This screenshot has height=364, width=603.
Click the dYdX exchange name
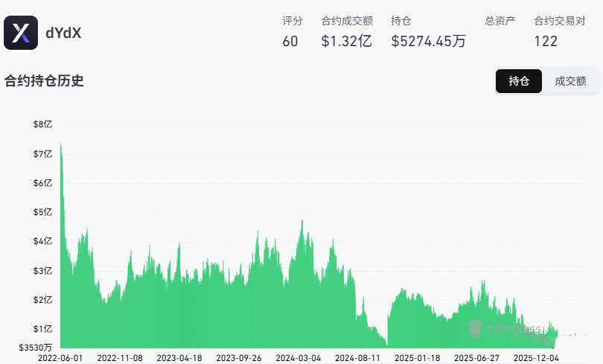point(63,33)
